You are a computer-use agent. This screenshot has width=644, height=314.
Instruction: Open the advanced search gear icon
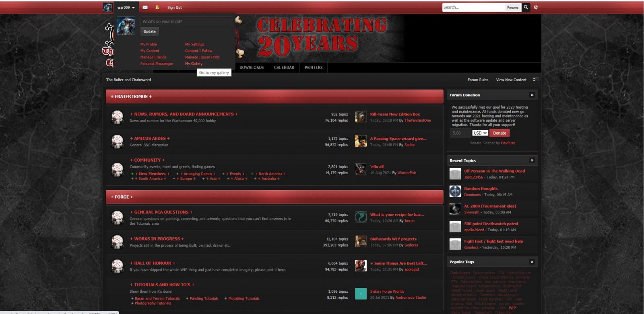535,7
